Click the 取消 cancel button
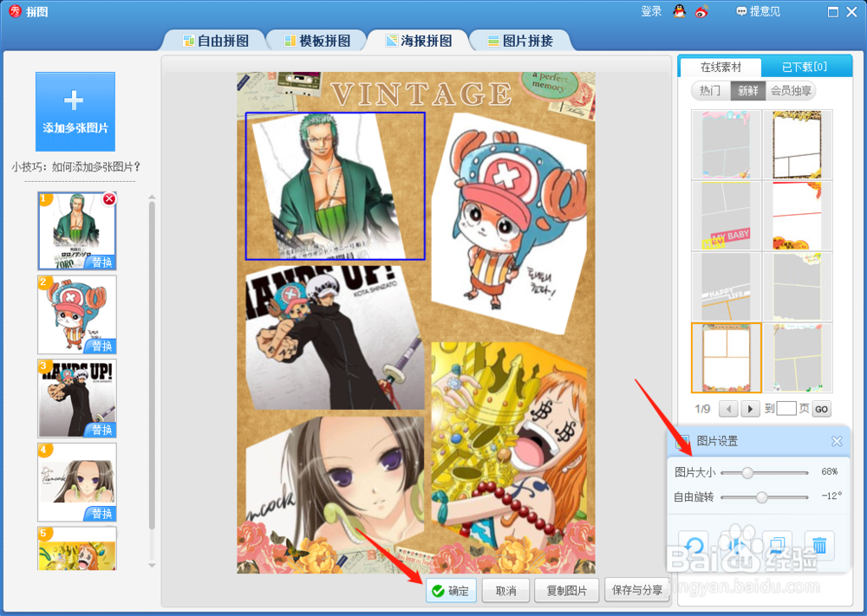 [x=506, y=591]
